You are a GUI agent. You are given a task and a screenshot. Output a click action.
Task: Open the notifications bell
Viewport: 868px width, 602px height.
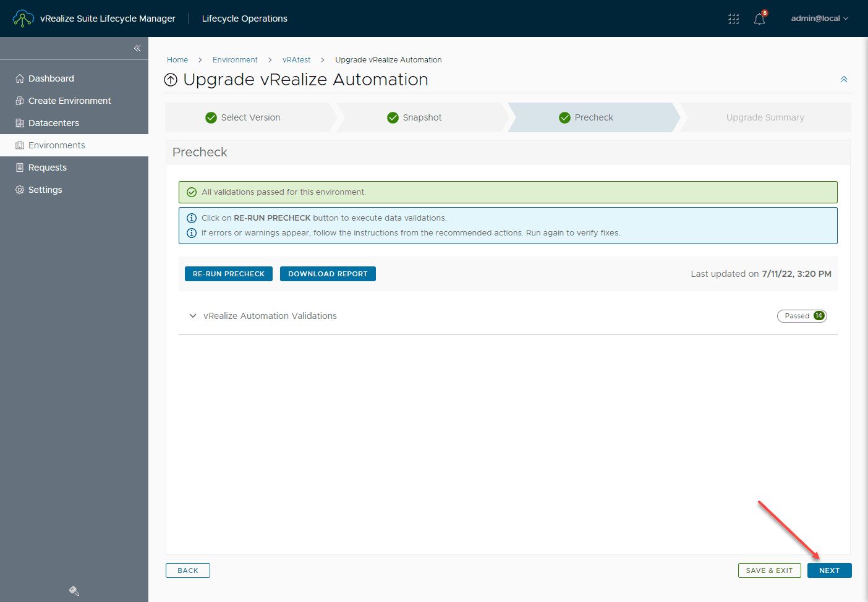tap(759, 19)
